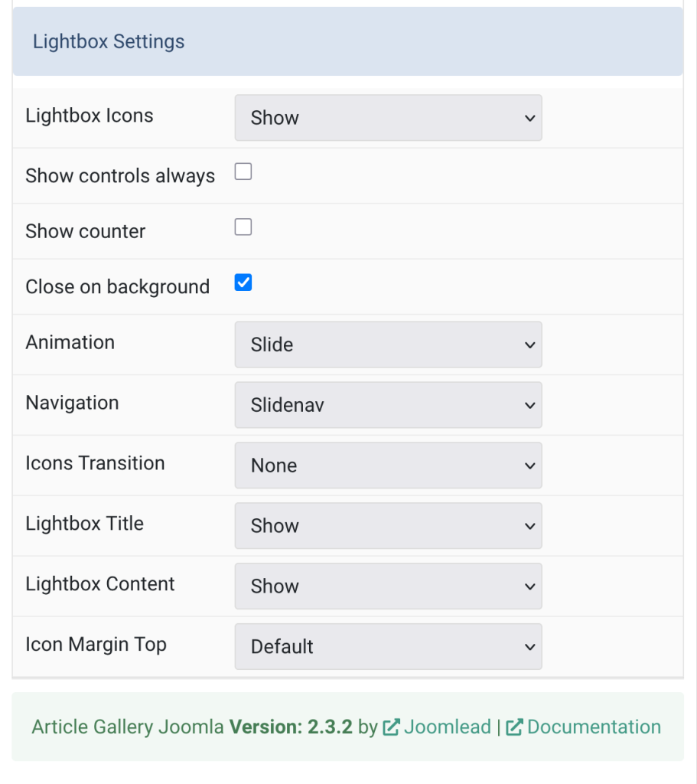Enable the Show controls always option

(x=243, y=171)
